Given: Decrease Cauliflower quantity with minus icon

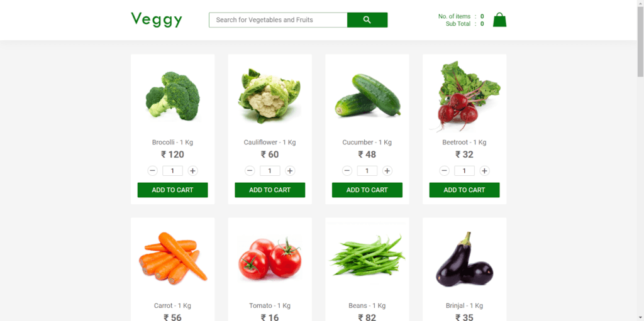Looking at the screenshot, I should [x=250, y=171].
